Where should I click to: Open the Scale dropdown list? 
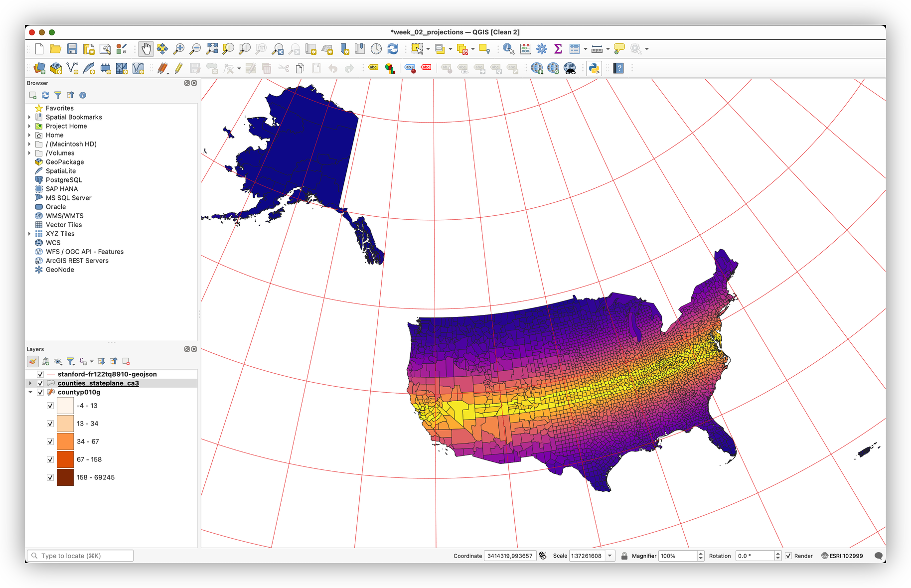[x=609, y=556]
